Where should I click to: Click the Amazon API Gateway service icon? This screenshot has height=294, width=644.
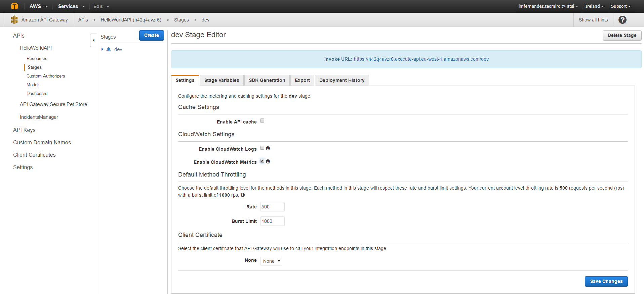(14, 20)
